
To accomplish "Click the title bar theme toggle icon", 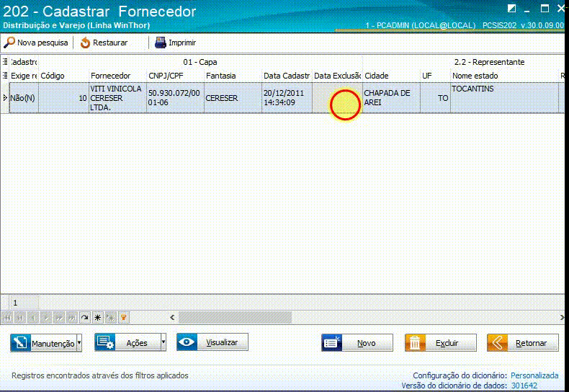I will [x=511, y=9].
